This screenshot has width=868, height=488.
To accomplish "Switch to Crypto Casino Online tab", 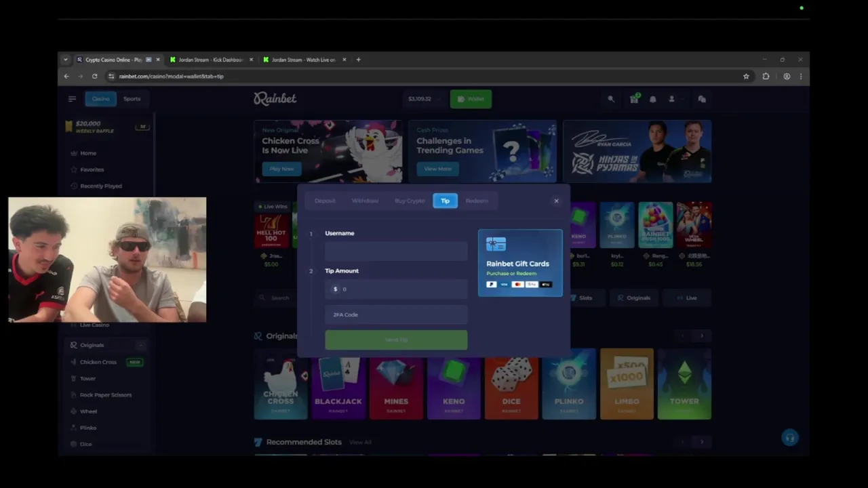I will click(118, 60).
